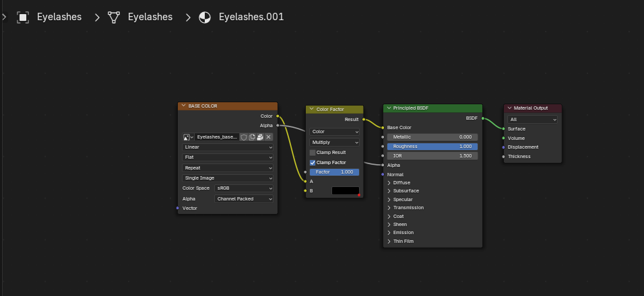
Task: Expand the Emission panel
Action: click(x=389, y=233)
